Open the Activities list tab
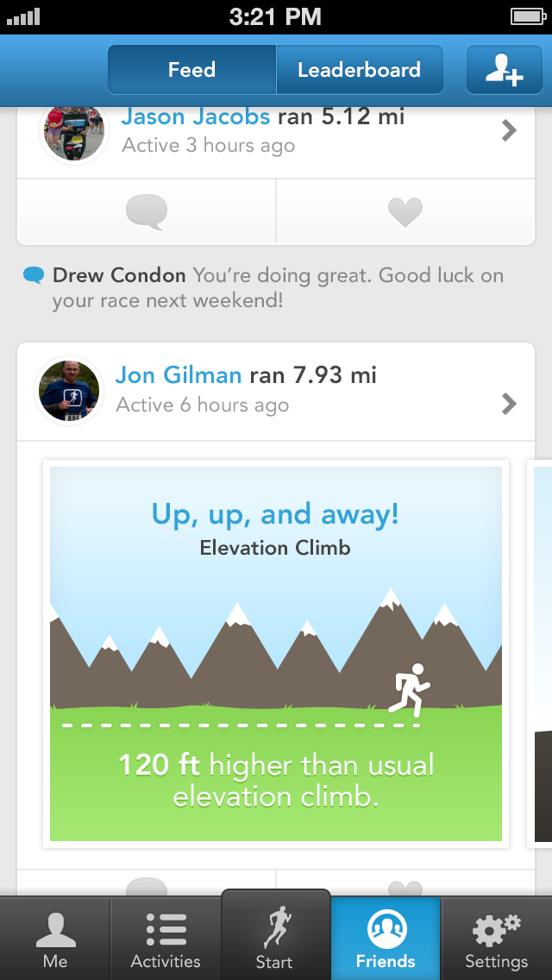Screen dimensions: 552x980 click(x=166, y=939)
